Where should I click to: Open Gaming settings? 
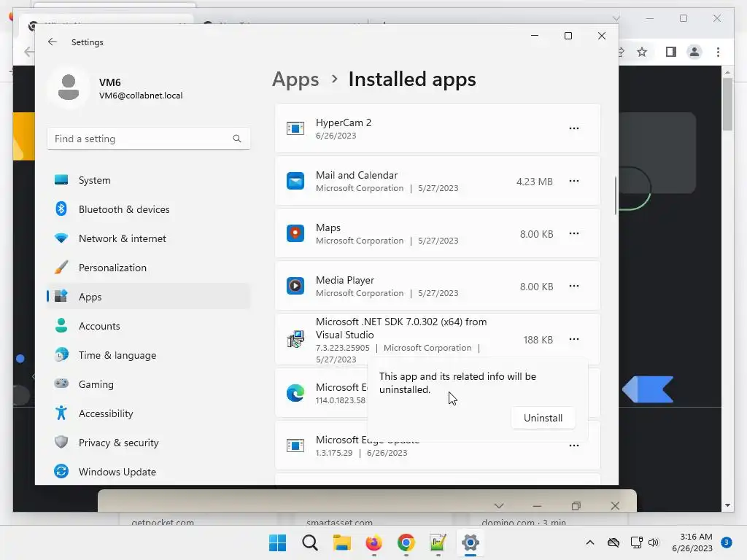148,384
